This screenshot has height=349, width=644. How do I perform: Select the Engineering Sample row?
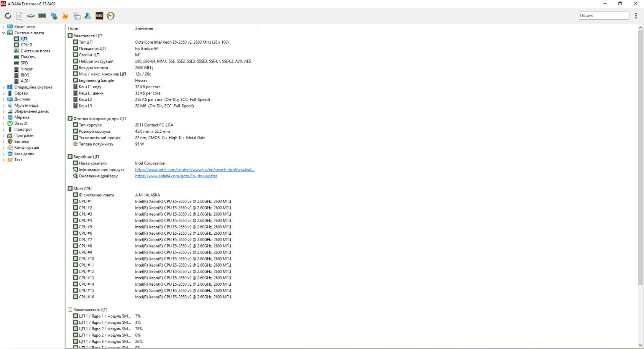tap(161, 81)
